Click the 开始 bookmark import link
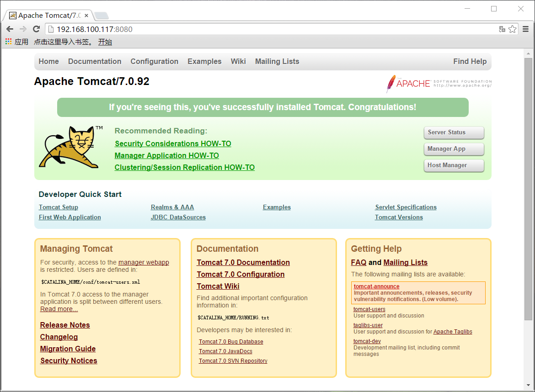The height and width of the screenshot is (392, 535). coord(105,42)
